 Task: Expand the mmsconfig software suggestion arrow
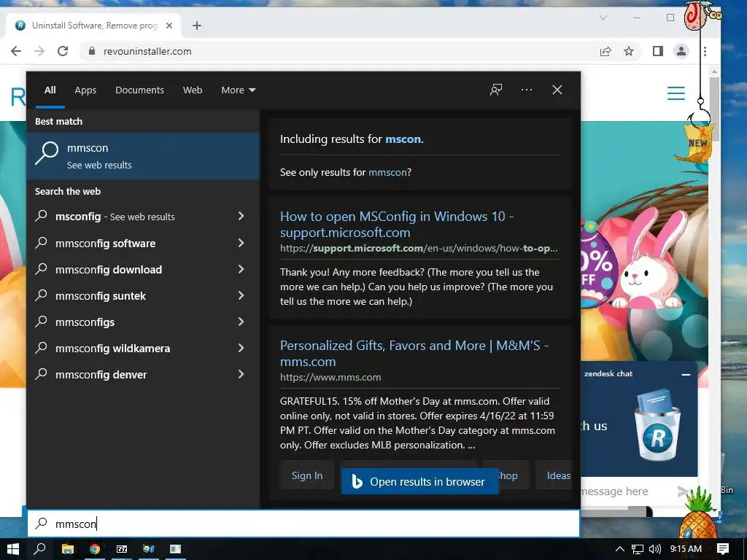tap(241, 243)
